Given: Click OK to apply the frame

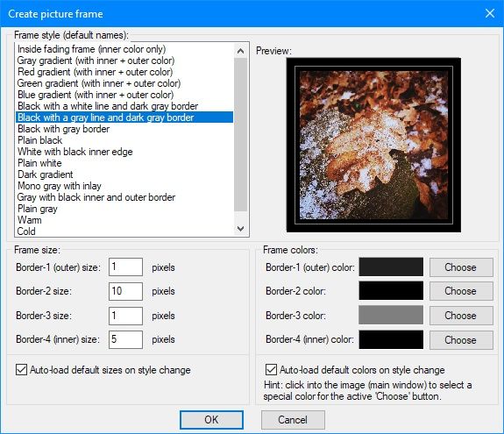Looking at the screenshot, I should point(211,420).
